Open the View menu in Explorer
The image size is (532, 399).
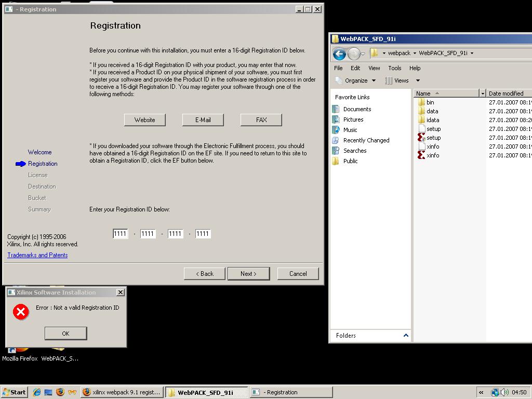[x=374, y=68]
